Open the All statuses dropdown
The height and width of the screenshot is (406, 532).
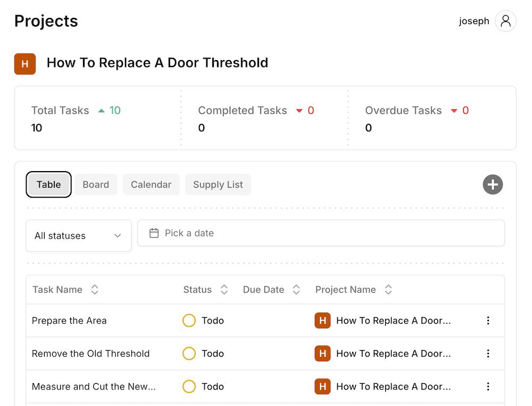[x=78, y=235]
